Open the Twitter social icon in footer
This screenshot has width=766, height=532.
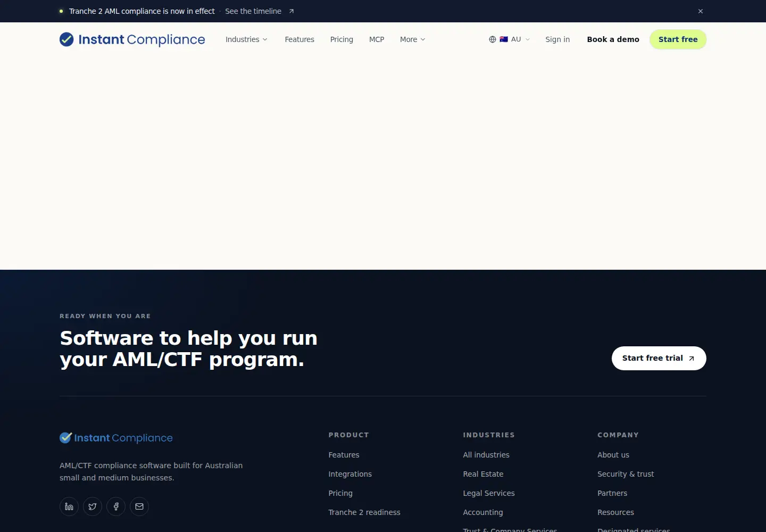coord(93,506)
